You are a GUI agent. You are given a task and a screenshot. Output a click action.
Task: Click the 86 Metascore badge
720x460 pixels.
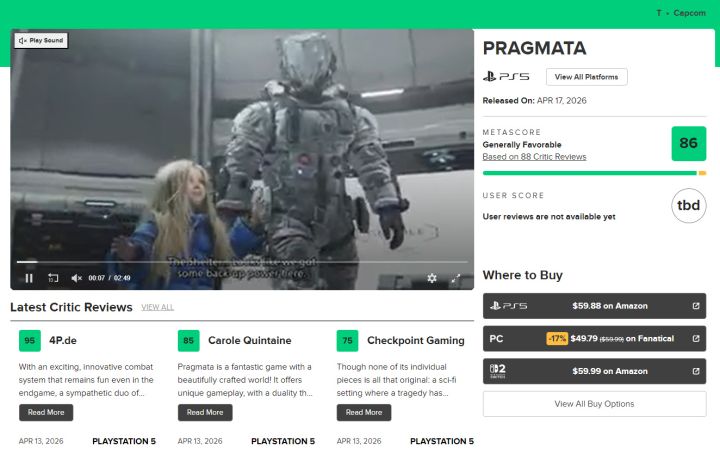pyautogui.click(x=688, y=143)
